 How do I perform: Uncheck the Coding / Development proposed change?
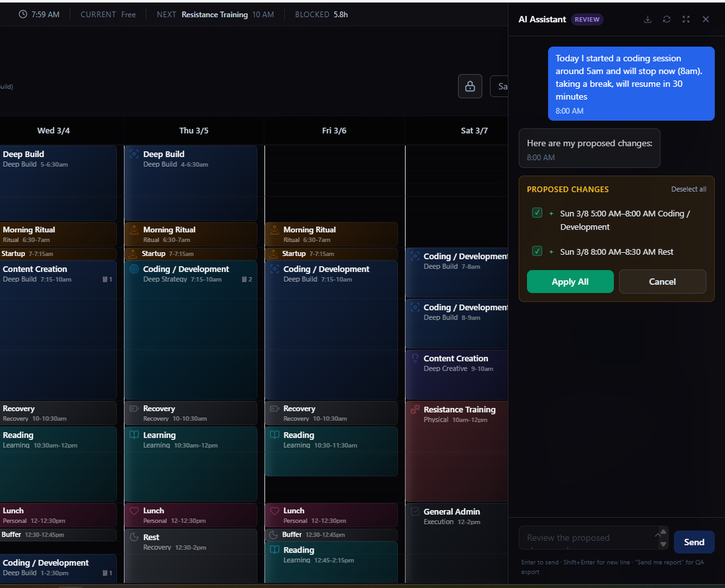537,213
